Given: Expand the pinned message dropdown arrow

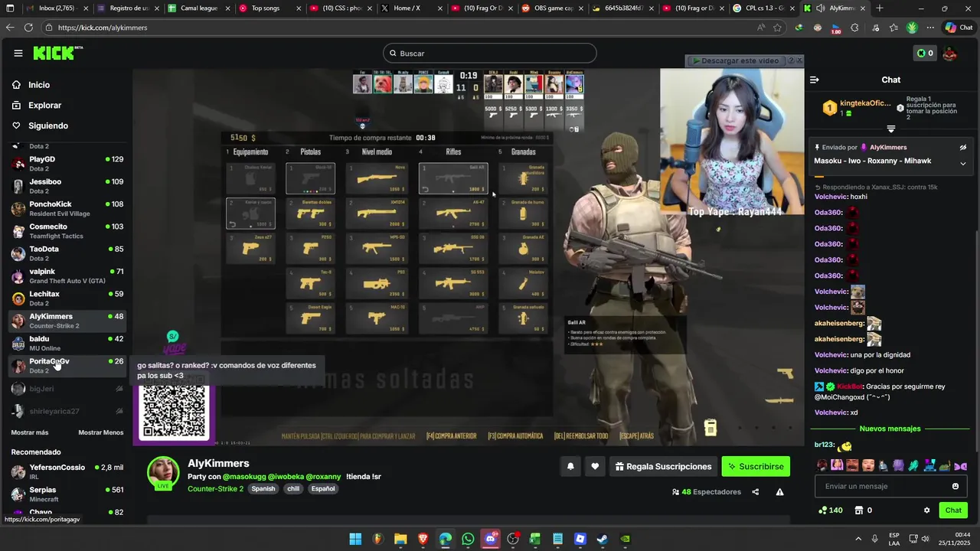Looking at the screenshot, I should (x=963, y=163).
